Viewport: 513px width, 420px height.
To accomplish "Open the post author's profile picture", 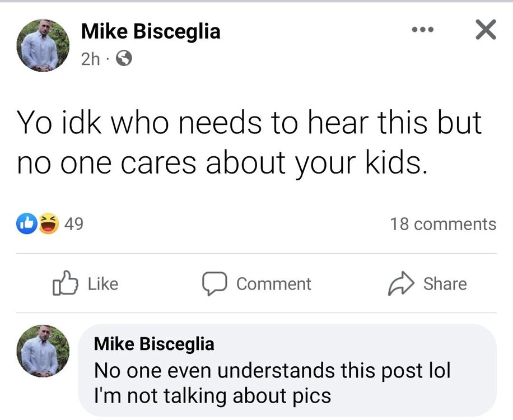I will point(43,45).
